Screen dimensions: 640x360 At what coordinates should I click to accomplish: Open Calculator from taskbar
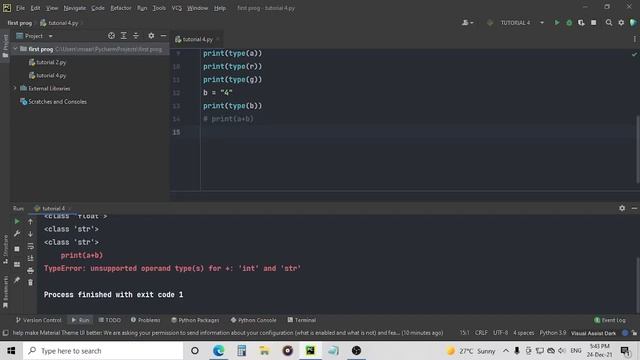tap(241, 351)
